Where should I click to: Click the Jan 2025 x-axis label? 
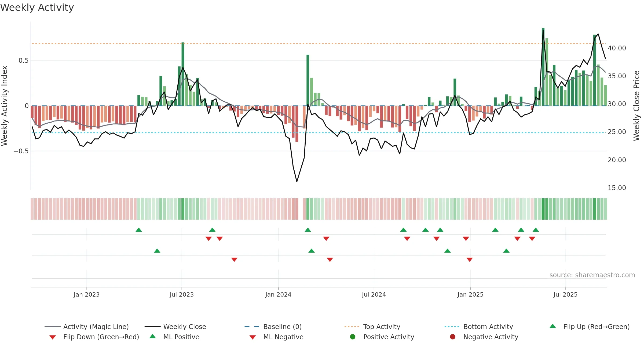click(470, 294)
